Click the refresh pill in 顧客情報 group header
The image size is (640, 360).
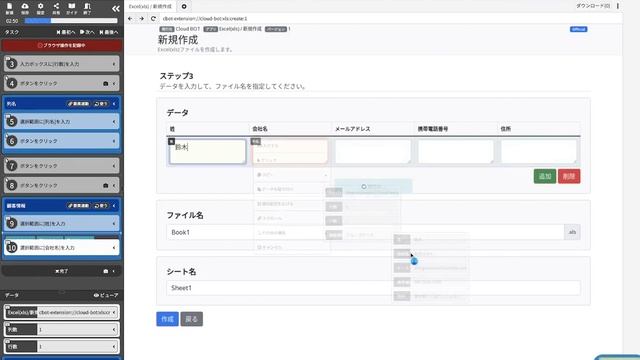click(x=101, y=206)
